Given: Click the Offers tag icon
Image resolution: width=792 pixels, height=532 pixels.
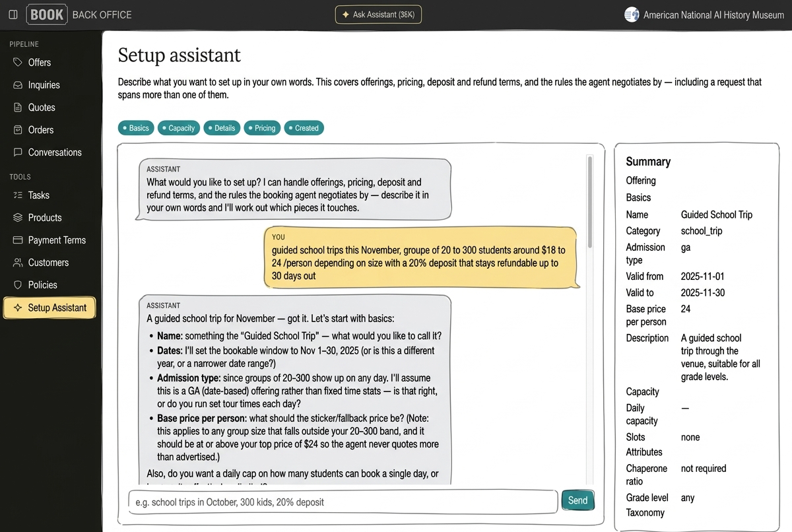Looking at the screenshot, I should (x=18, y=62).
